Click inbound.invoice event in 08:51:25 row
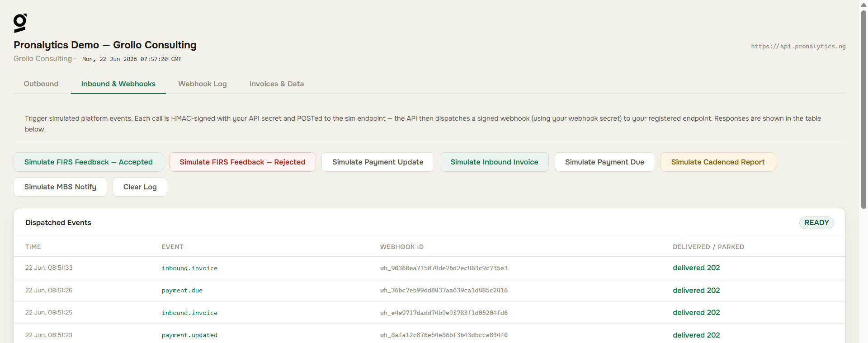The height and width of the screenshot is (343, 868). coord(189,313)
